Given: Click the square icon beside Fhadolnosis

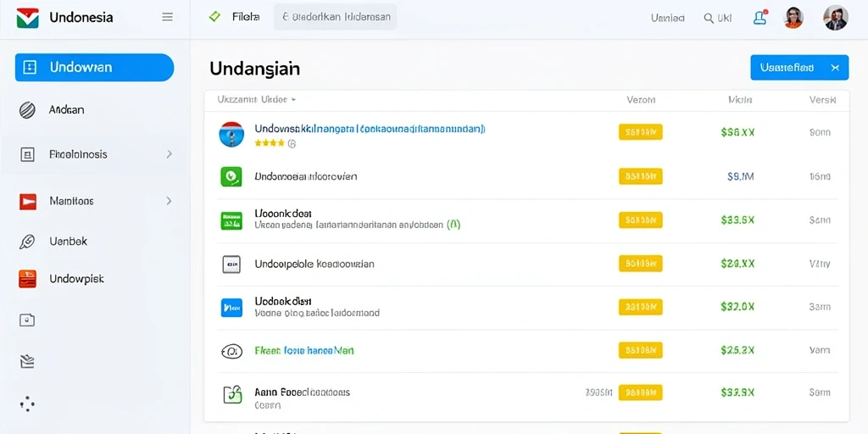Looking at the screenshot, I should click(27, 154).
